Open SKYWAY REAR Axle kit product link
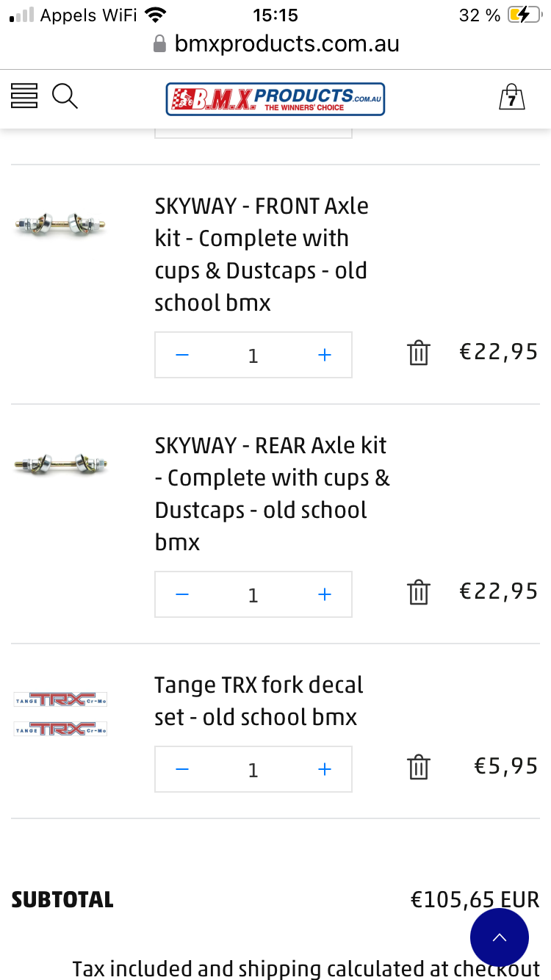Image resolution: width=551 pixels, height=980 pixels. point(270,494)
